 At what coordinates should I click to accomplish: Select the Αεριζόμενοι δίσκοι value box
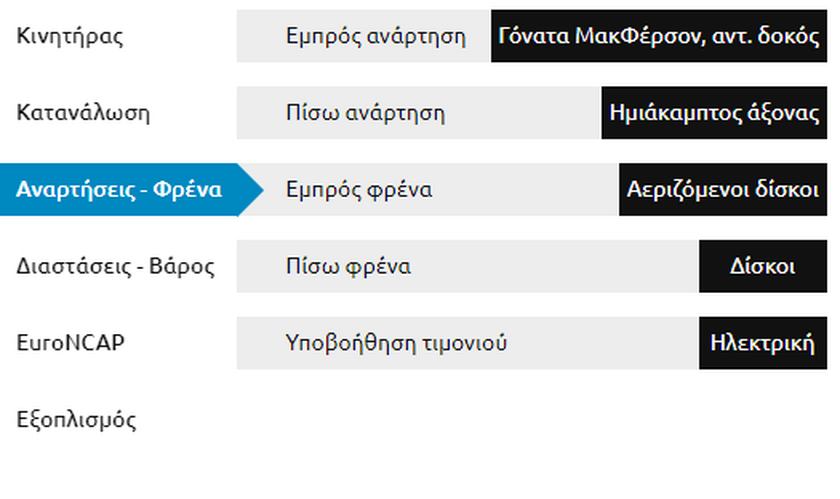[x=723, y=189]
